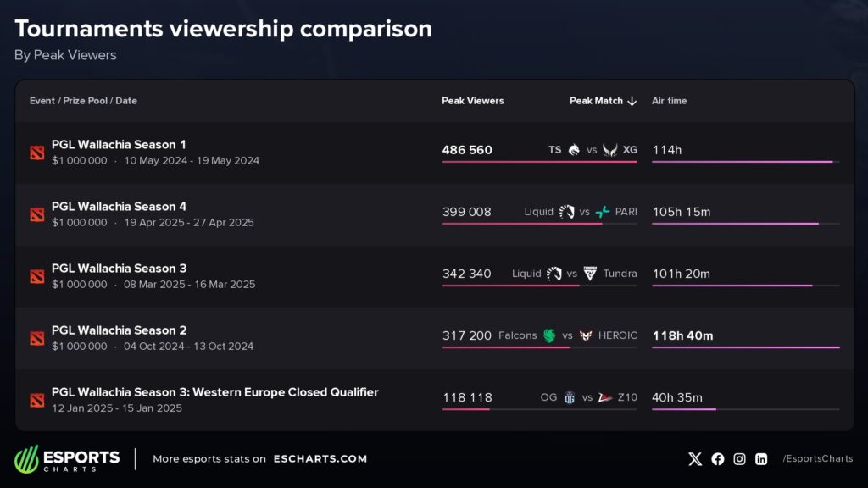Screen dimensions: 868x488
Task: Open the Facebook social icon
Action: 718,458
